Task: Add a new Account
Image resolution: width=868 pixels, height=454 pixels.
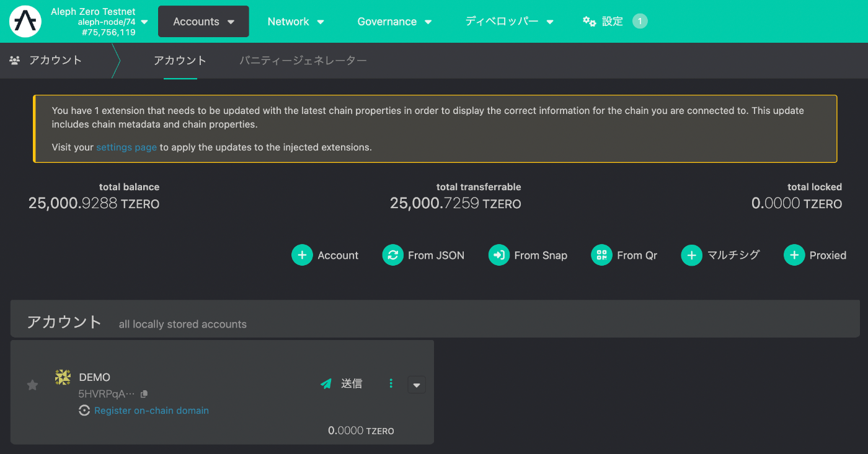Action: pos(325,255)
